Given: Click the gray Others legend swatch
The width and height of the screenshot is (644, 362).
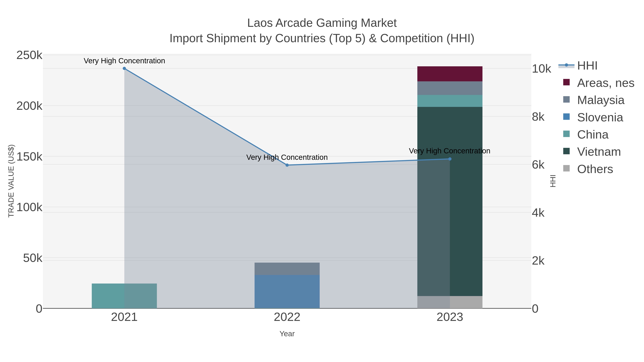Looking at the screenshot, I should tap(566, 168).
